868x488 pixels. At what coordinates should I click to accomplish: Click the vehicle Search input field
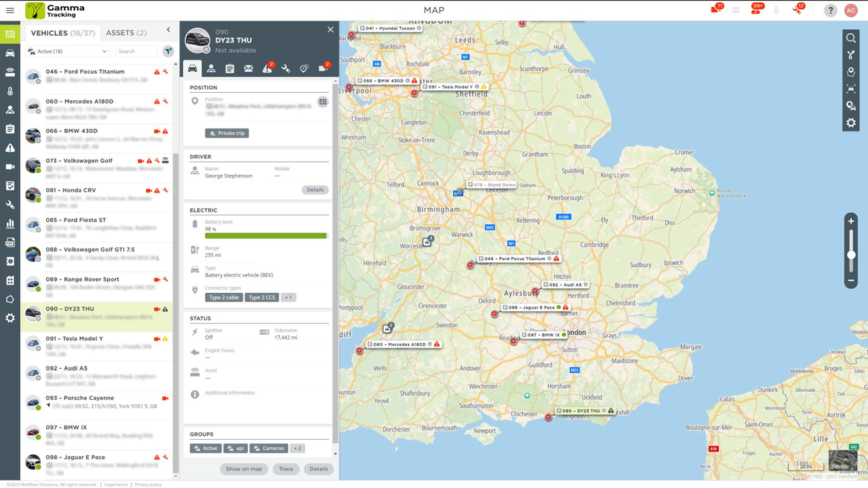136,52
